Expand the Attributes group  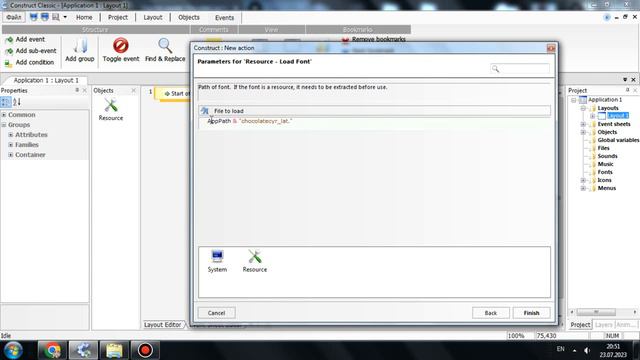(11, 135)
